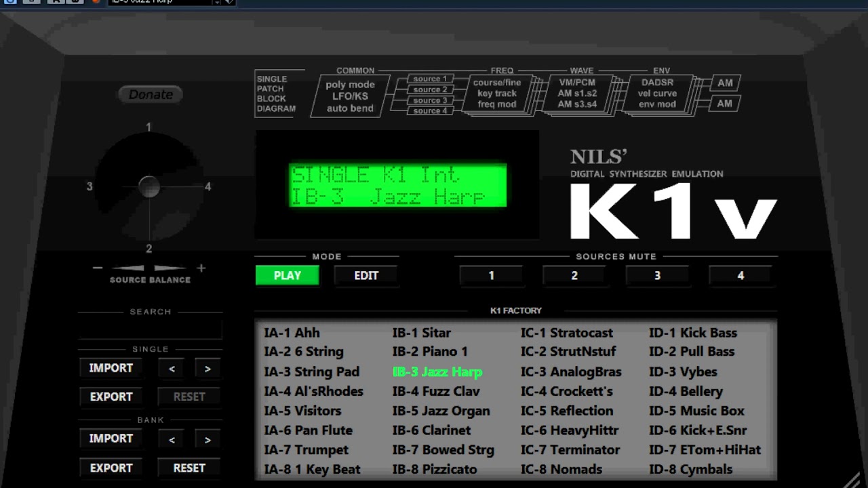
Task: Click the source balance right (plus) arrow
Action: [170, 268]
